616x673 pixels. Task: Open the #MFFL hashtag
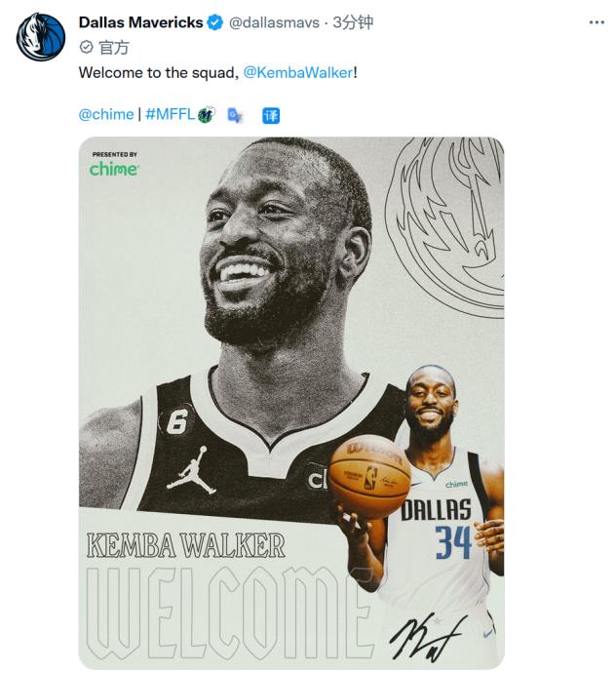point(171,114)
